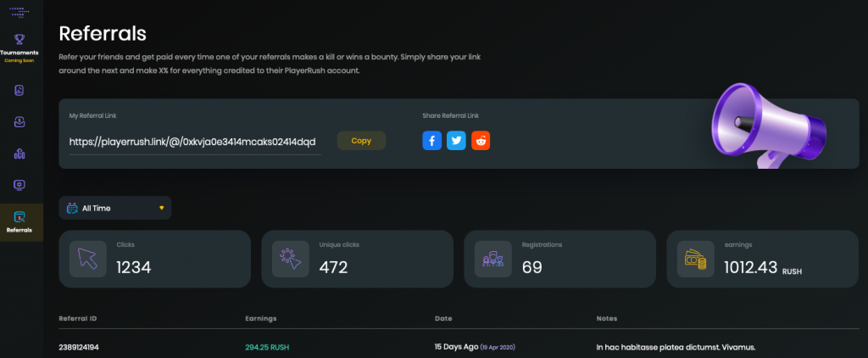Click the Referrals page heading
This screenshot has height=358, width=868.
point(103,33)
